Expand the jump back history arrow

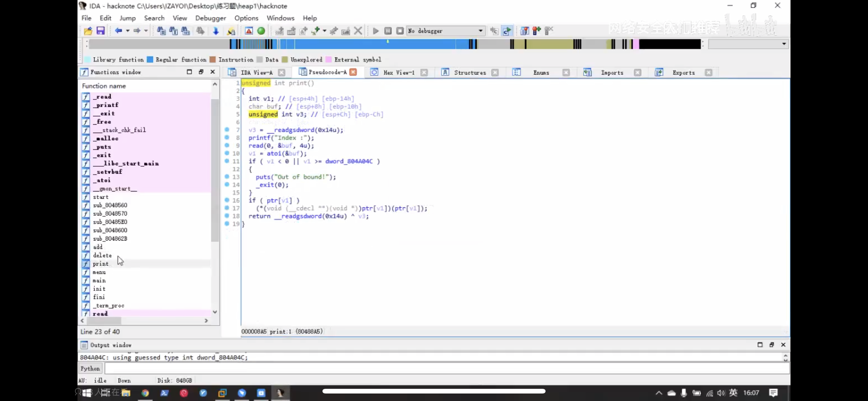click(128, 31)
